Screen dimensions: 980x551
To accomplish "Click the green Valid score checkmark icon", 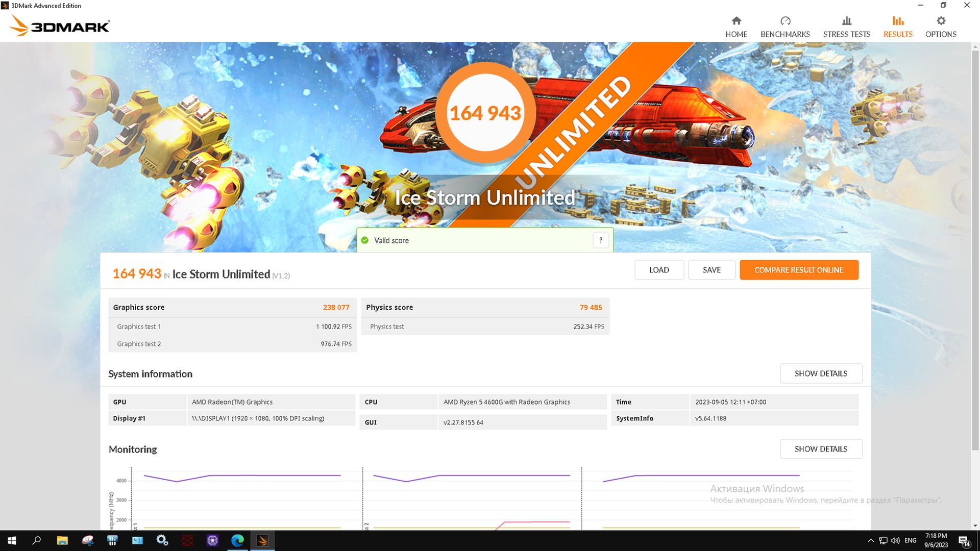I will 365,240.
